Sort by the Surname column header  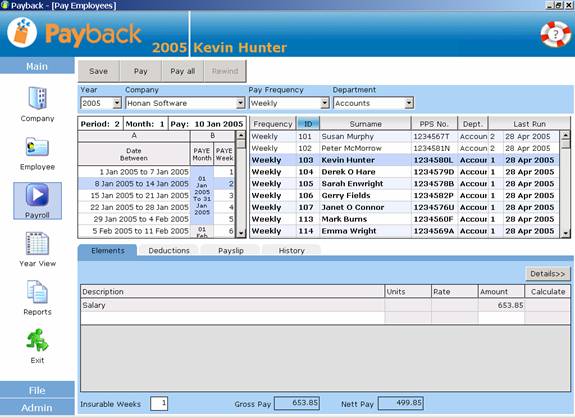(x=365, y=124)
